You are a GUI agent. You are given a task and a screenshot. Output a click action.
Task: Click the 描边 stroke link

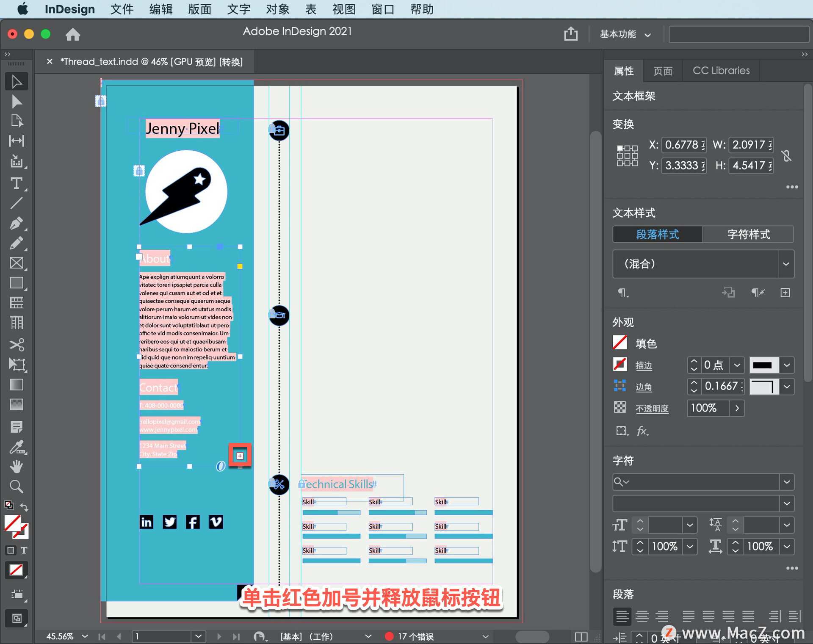644,365
